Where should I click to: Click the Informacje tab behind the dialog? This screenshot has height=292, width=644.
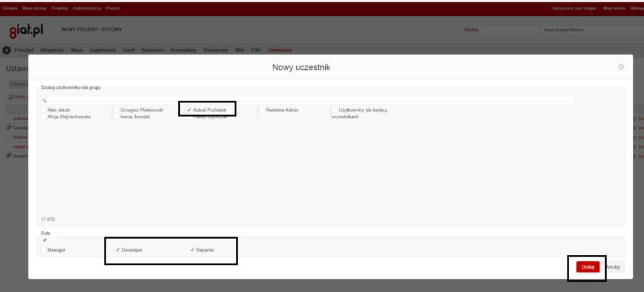click(x=18, y=84)
